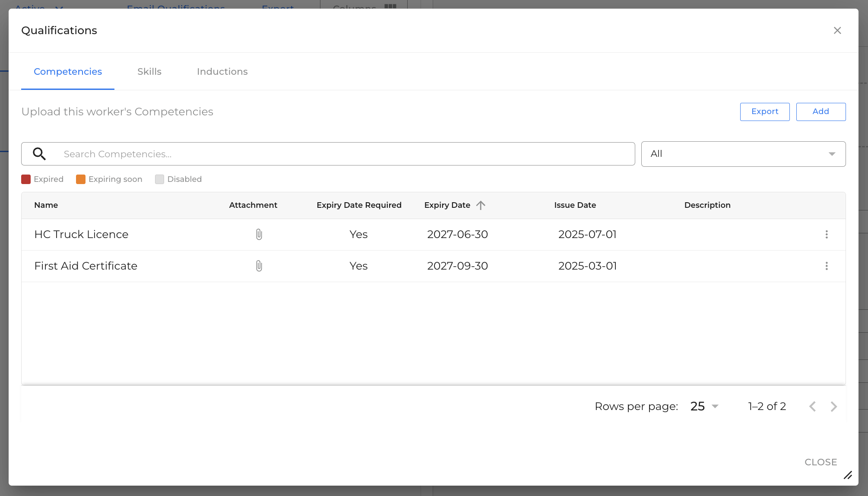Select the HC Truck Licence name
The width and height of the screenshot is (868, 496).
[x=81, y=234]
